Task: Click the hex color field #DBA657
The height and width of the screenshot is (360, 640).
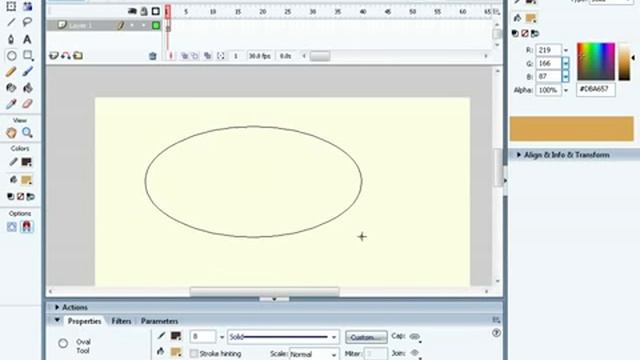Action: [596, 89]
